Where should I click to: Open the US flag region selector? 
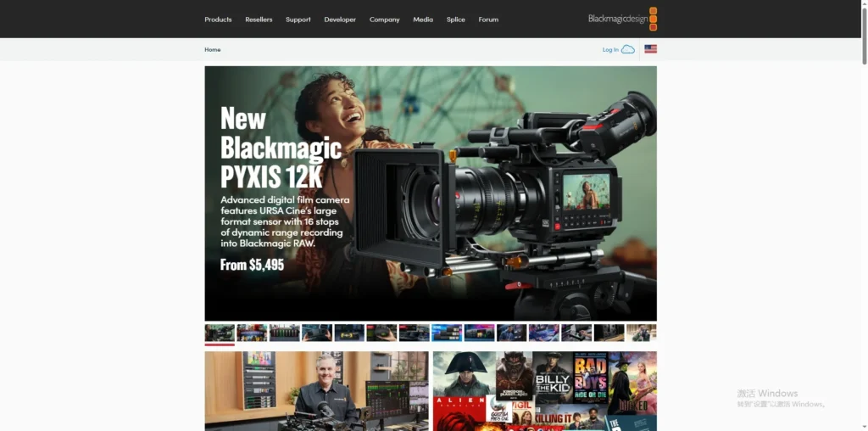pyautogui.click(x=650, y=49)
